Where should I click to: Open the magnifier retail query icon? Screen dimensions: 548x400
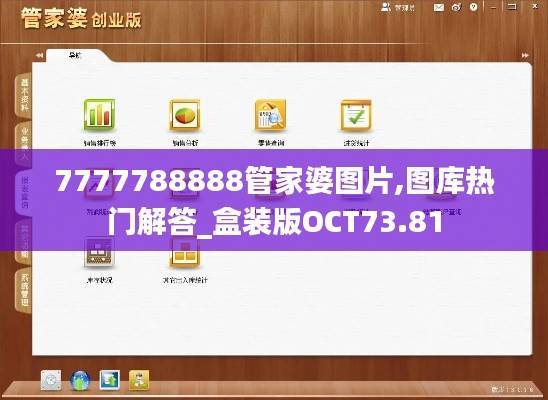pyautogui.click(x=271, y=115)
